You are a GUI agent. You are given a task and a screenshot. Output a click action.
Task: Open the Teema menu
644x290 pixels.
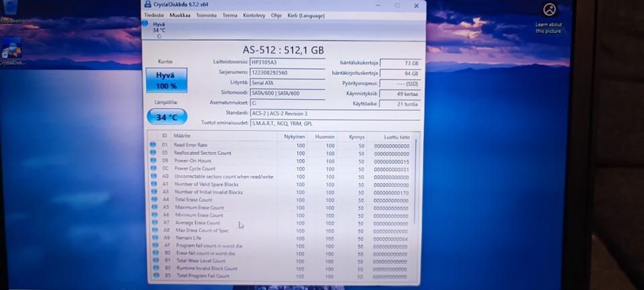coord(230,15)
